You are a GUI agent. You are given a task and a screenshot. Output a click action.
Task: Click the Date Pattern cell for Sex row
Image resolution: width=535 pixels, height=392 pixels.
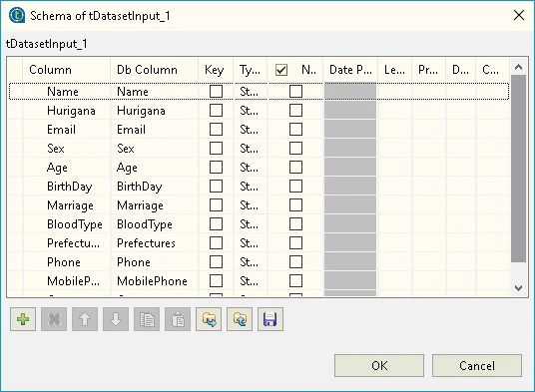(x=350, y=149)
